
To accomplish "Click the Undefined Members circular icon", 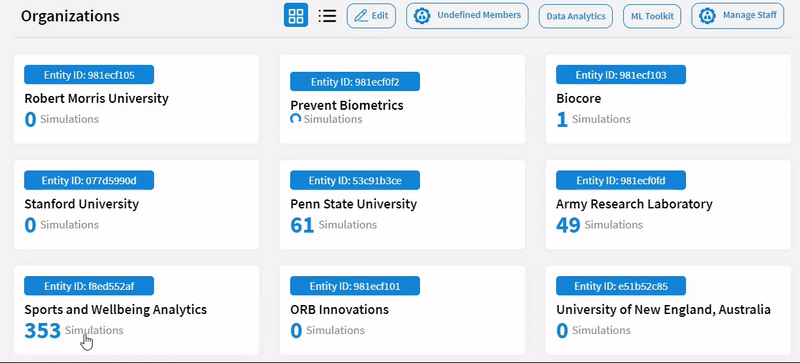I will pyautogui.click(x=422, y=16).
